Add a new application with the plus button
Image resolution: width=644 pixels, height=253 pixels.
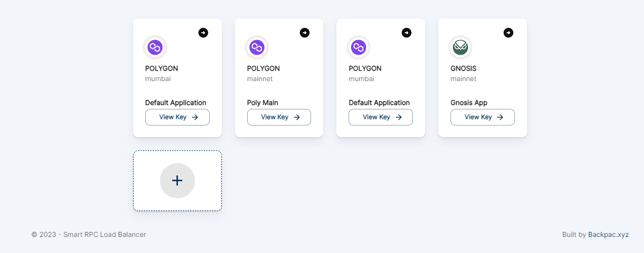click(177, 181)
